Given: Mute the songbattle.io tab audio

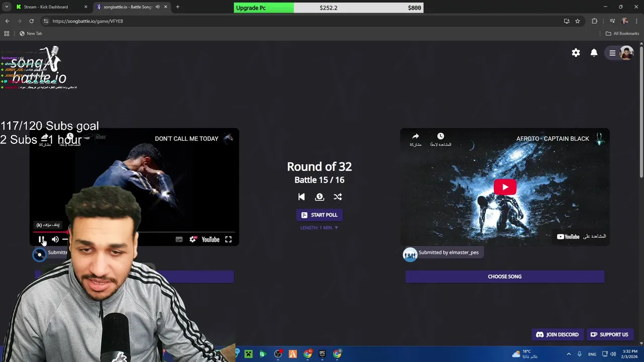Looking at the screenshot, I should pos(157,7).
